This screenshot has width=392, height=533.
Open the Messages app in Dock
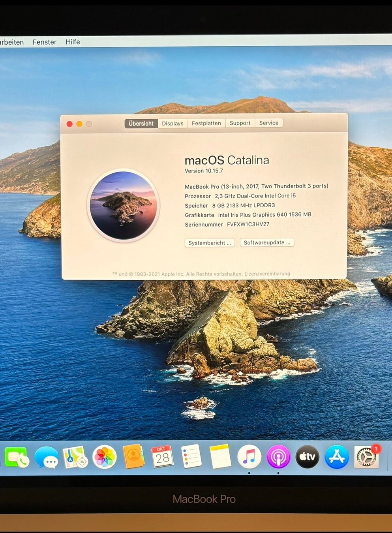[47, 457]
